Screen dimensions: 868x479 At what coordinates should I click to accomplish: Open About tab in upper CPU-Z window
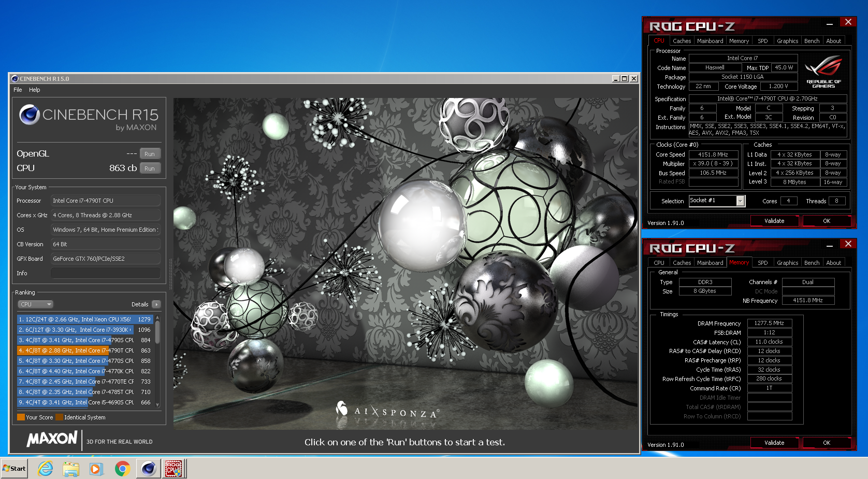pos(833,41)
